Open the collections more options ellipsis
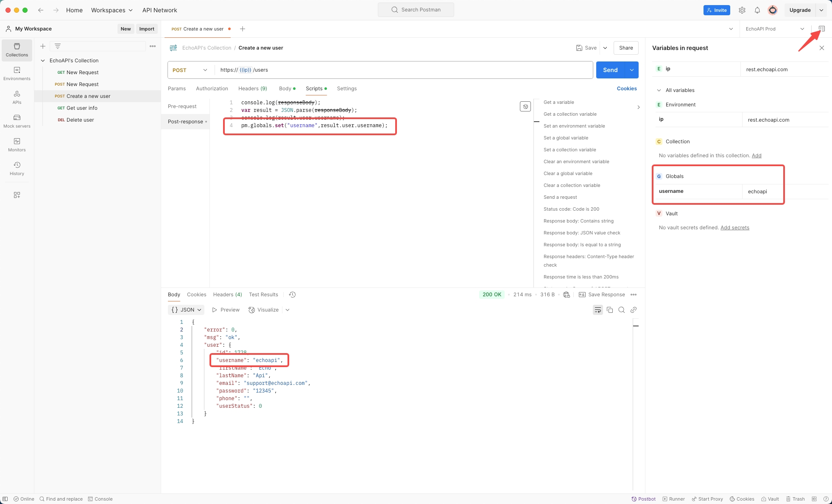The image size is (832, 504). pyautogui.click(x=153, y=46)
